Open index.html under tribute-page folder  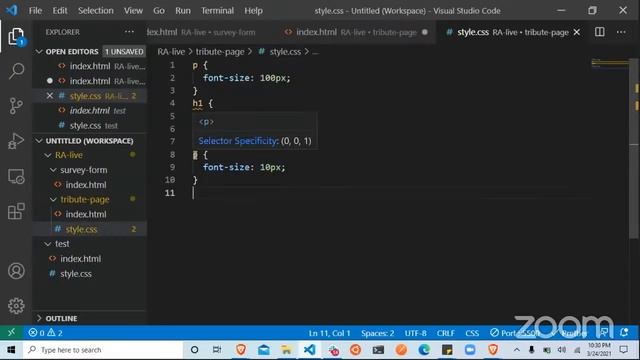(86, 214)
